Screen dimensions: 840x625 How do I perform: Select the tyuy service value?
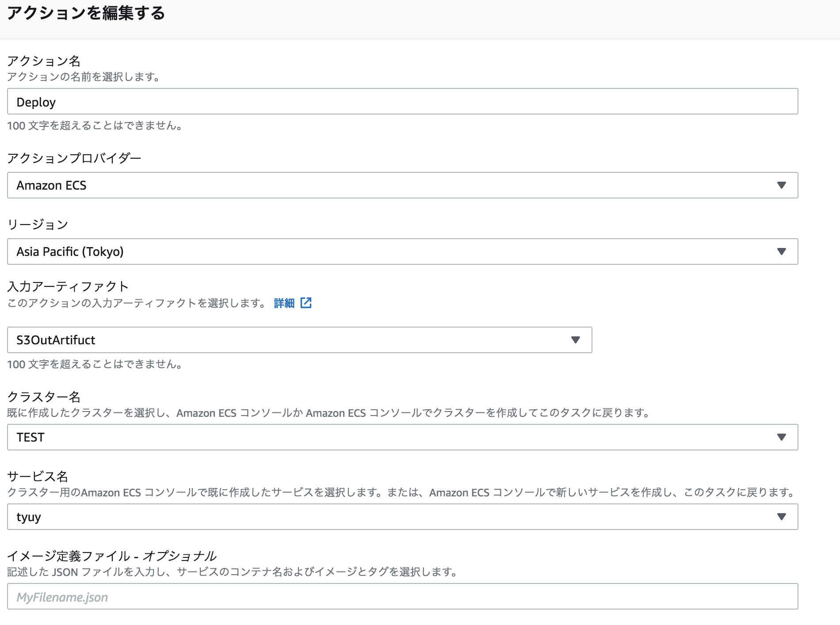tap(29, 516)
